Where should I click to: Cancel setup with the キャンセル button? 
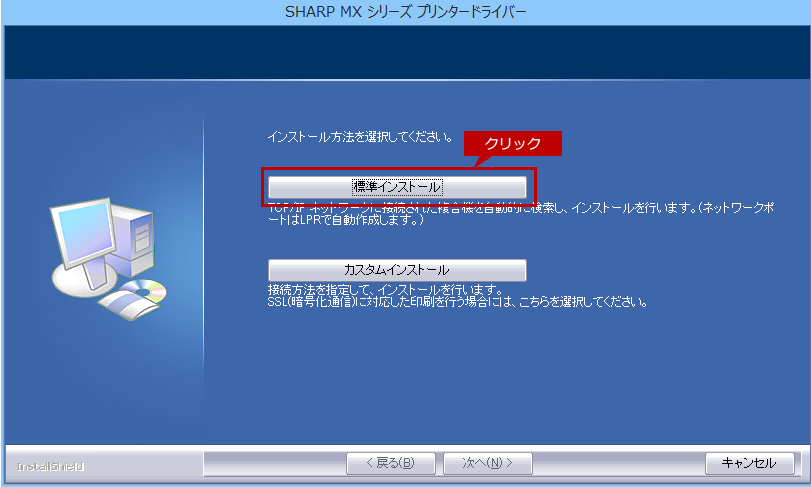749,463
